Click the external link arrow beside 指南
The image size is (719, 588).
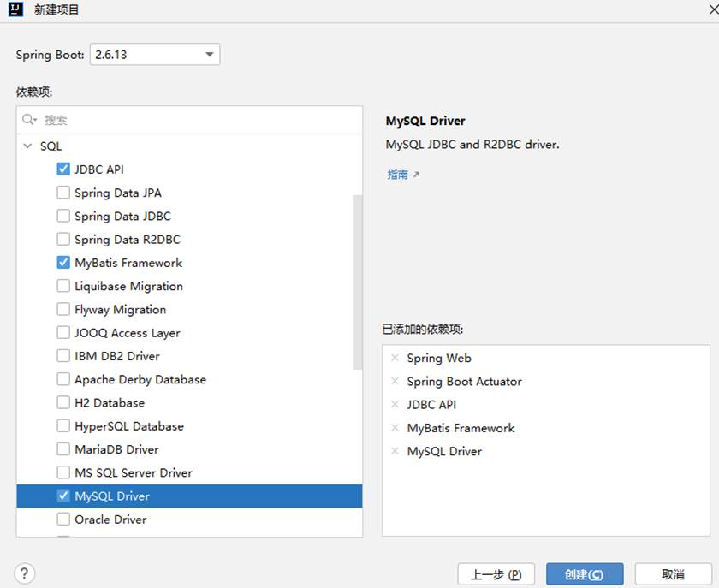click(x=416, y=175)
